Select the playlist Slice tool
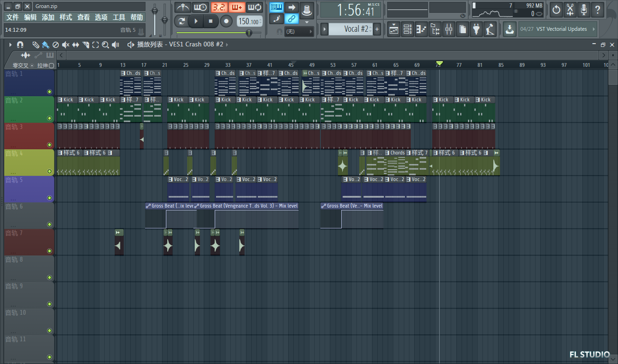This screenshot has height=364, width=618. click(86, 45)
